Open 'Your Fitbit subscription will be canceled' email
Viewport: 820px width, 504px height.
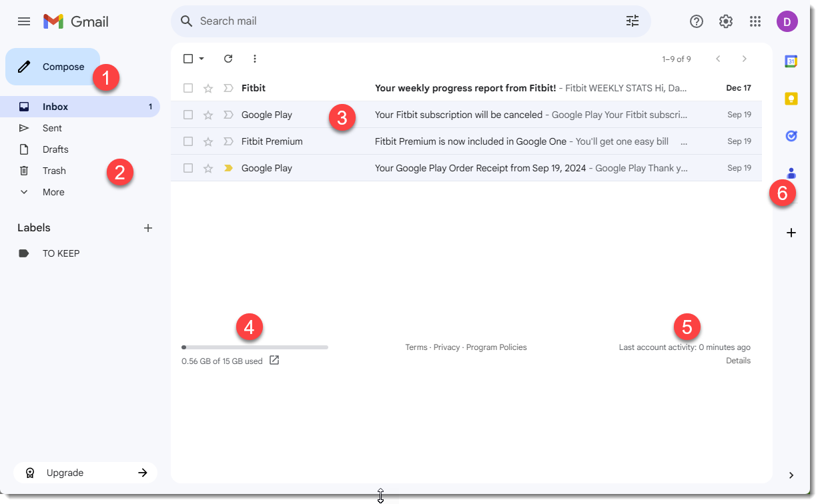pos(466,115)
